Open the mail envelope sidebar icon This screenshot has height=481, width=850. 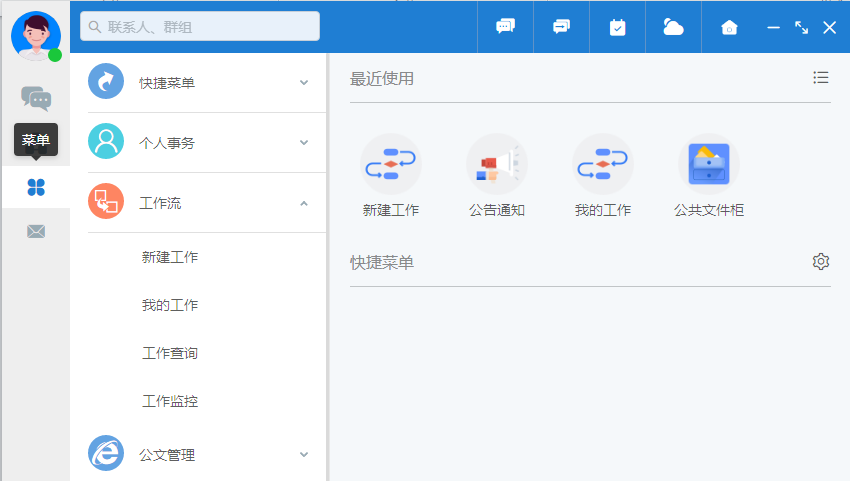(36, 232)
